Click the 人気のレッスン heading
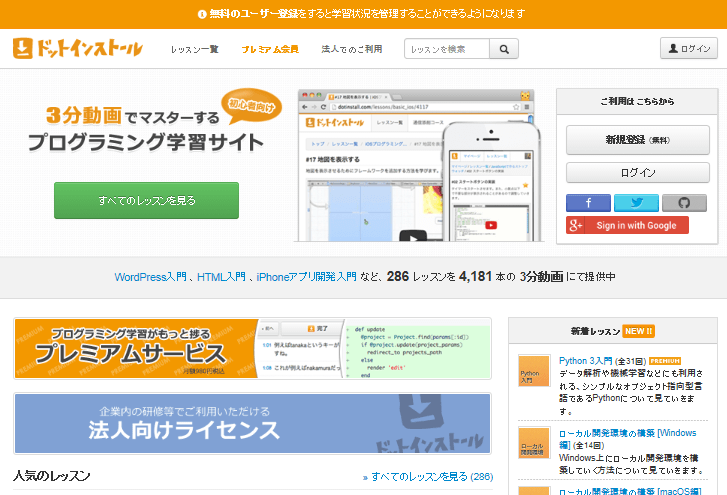 point(51,476)
